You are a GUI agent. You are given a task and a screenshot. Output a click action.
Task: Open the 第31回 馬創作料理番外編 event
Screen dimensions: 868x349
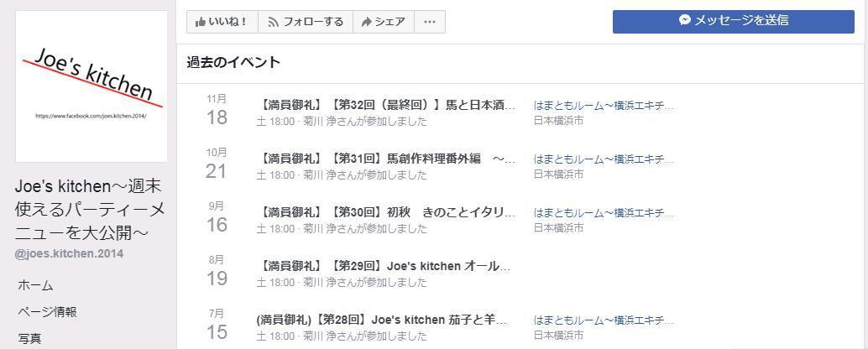click(385, 159)
